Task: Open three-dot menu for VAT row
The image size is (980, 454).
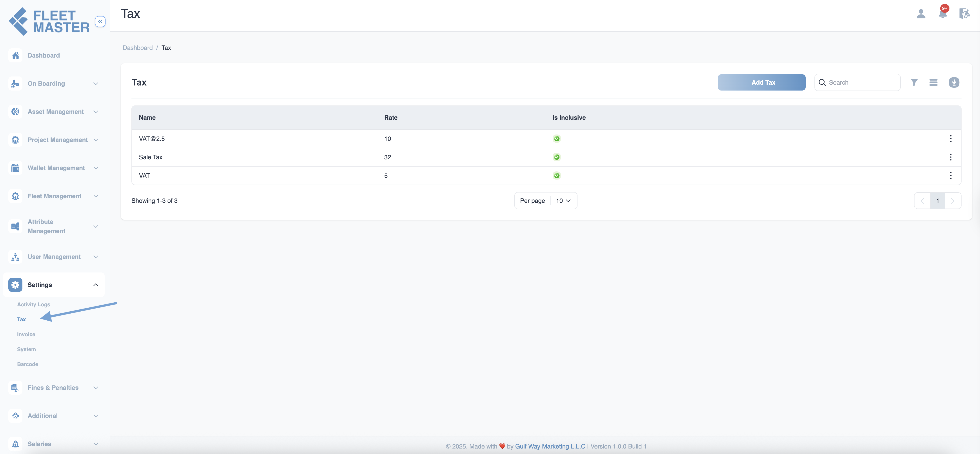Action: click(x=950, y=176)
